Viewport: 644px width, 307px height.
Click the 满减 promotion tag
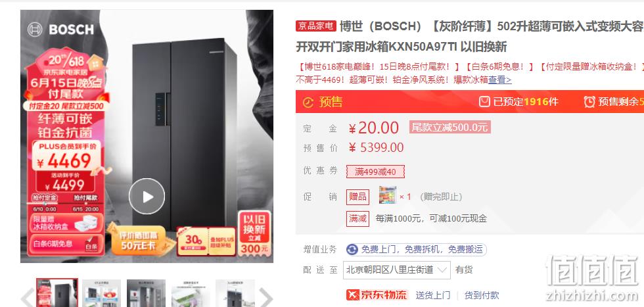(x=357, y=219)
